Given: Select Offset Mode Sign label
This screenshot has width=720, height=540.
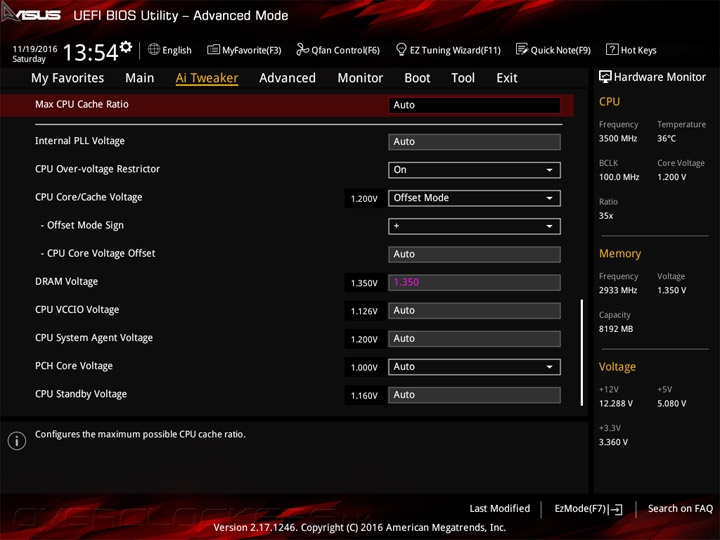Looking at the screenshot, I should point(85,225).
